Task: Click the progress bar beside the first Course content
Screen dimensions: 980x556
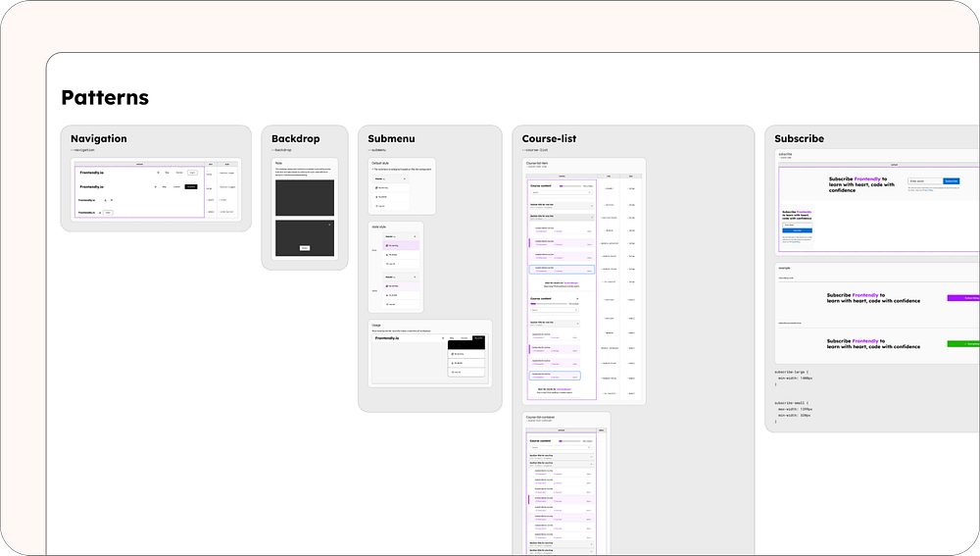Action: (570, 185)
